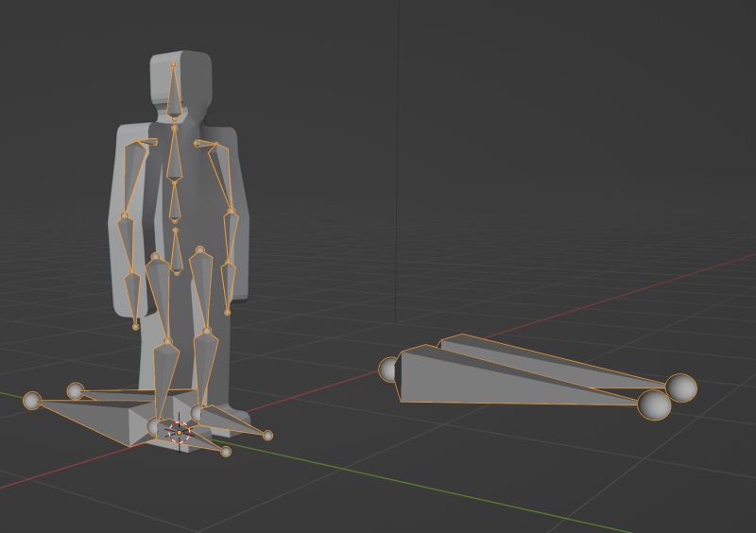Screen dimensions: 756x533
Task: Click the far-left sphere of the foot bone
Action: click(x=32, y=401)
